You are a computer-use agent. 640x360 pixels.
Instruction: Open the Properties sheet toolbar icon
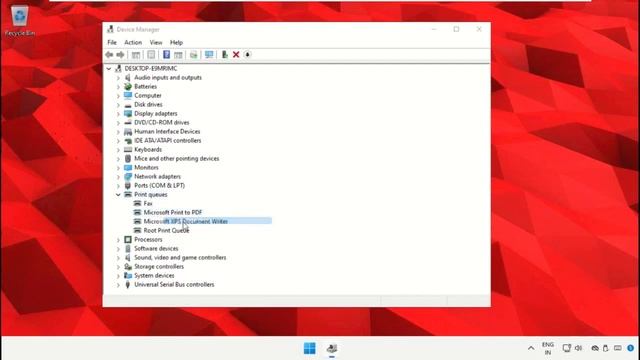(x=151, y=55)
